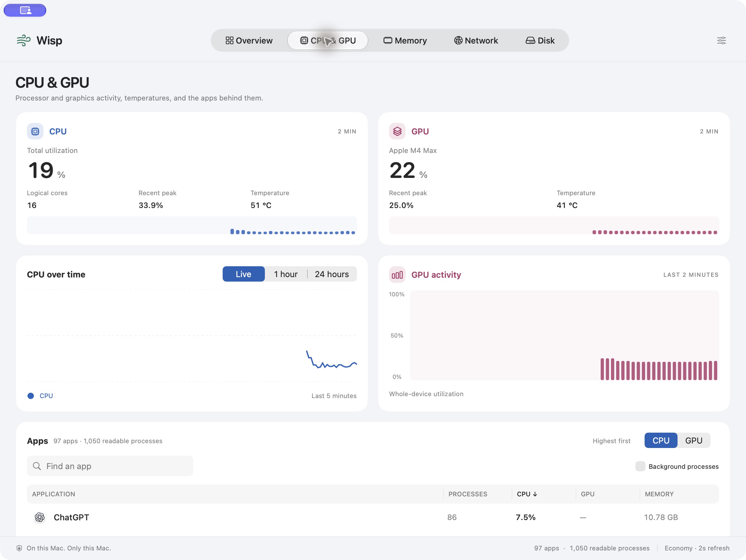Click the Find an app field

click(110, 466)
